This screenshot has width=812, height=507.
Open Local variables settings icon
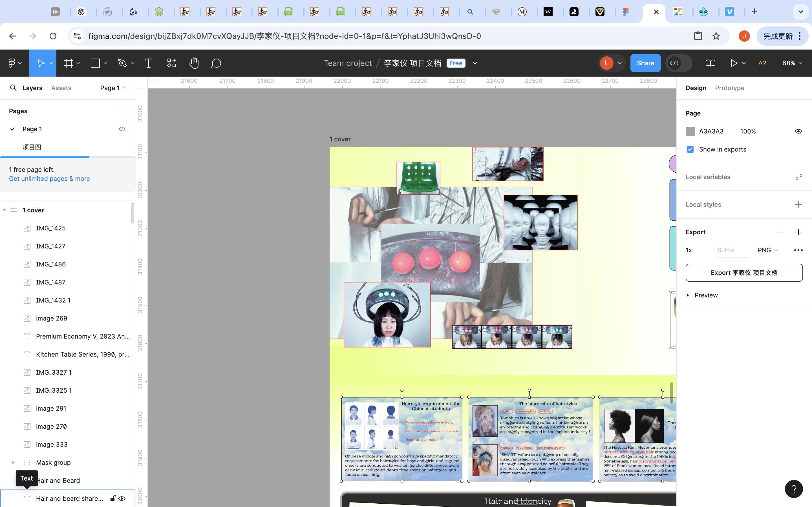[x=798, y=177]
